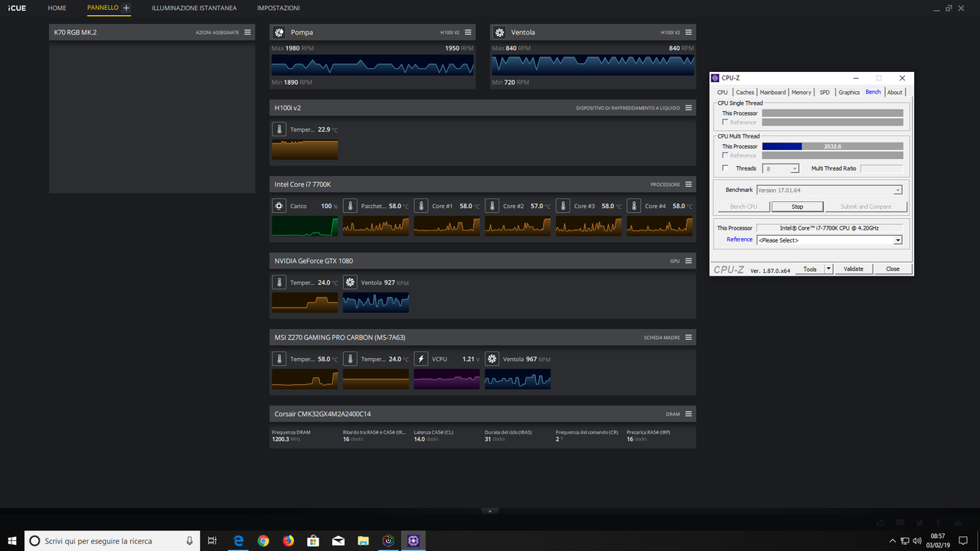
Task: Open the Pompa panel hamburger menu
Action: click(468, 31)
